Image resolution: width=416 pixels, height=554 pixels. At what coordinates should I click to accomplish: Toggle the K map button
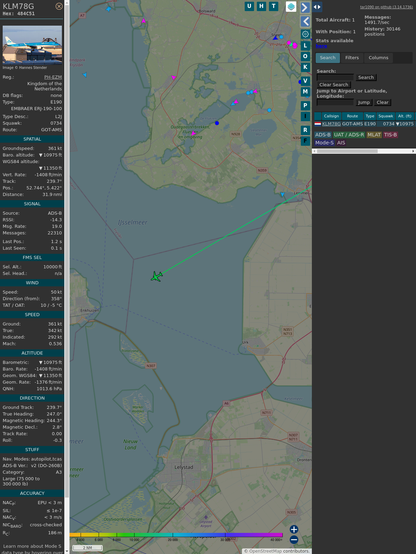pos(305,67)
